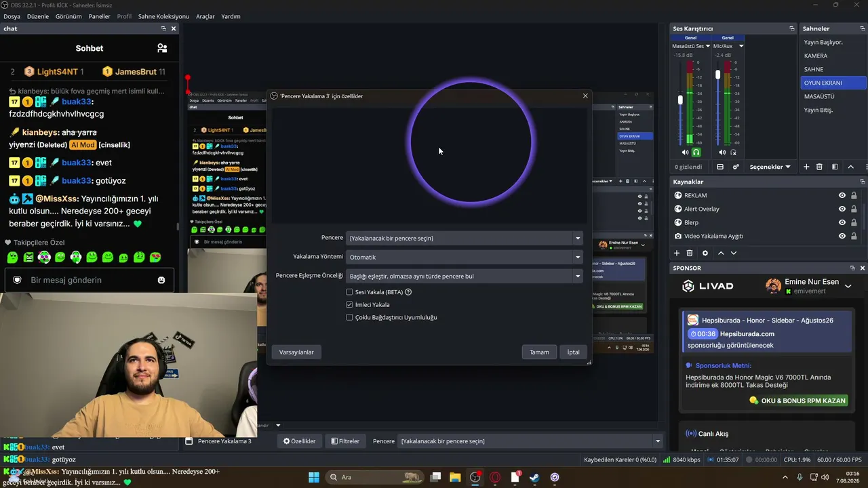Add a new scene with plus icon
Image resolution: width=868 pixels, height=488 pixels.
tap(806, 167)
